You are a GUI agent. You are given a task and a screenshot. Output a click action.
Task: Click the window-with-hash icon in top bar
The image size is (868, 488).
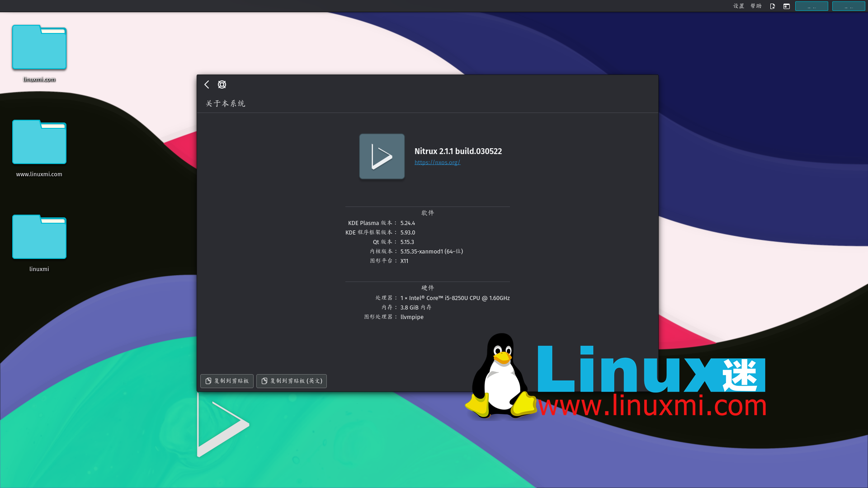pyautogui.click(x=787, y=6)
